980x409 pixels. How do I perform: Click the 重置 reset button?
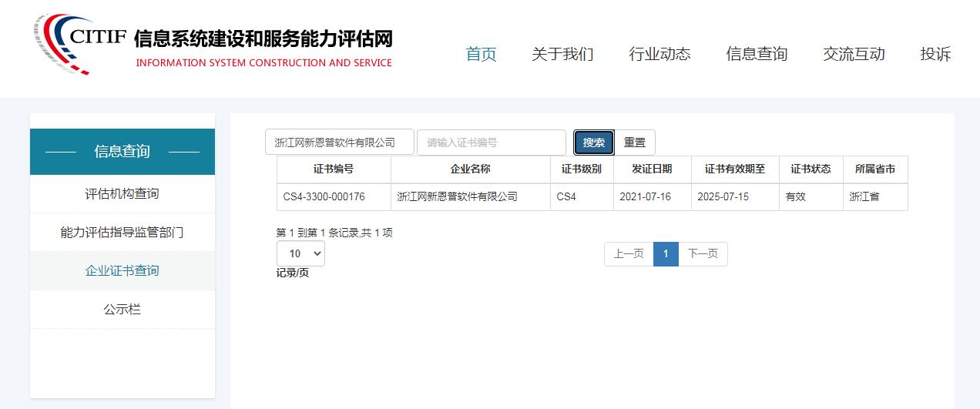pyautogui.click(x=635, y=142)
